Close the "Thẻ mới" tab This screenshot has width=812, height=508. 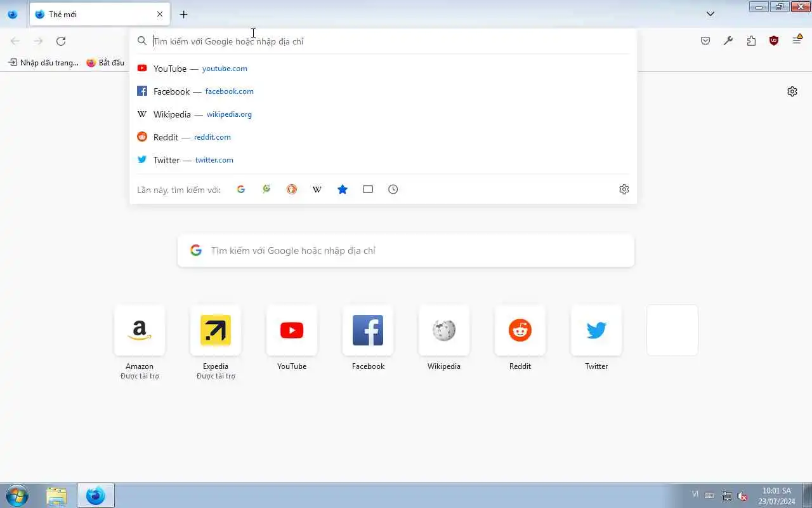tap(159, 14)
